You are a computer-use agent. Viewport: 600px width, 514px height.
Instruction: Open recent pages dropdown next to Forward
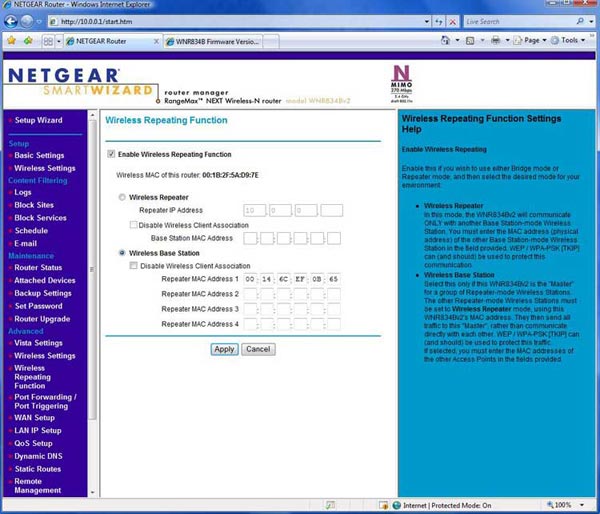click(x=39, y=22)
